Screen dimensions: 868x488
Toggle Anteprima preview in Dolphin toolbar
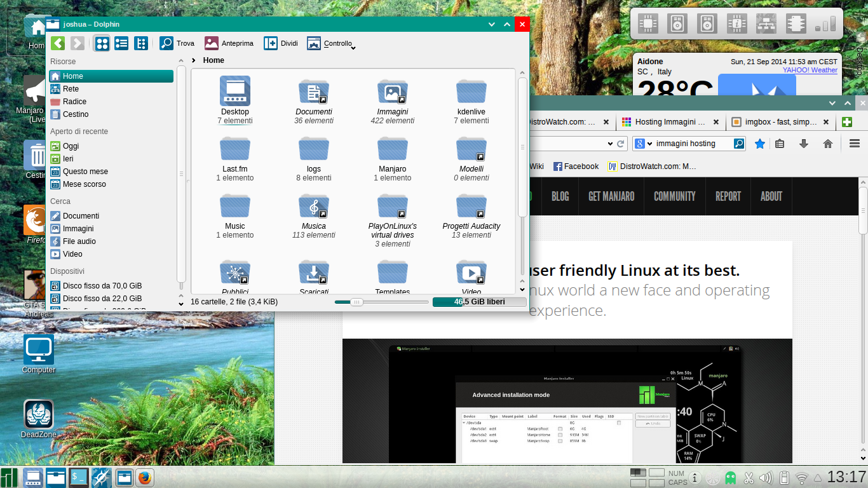(x=229, y=43)
